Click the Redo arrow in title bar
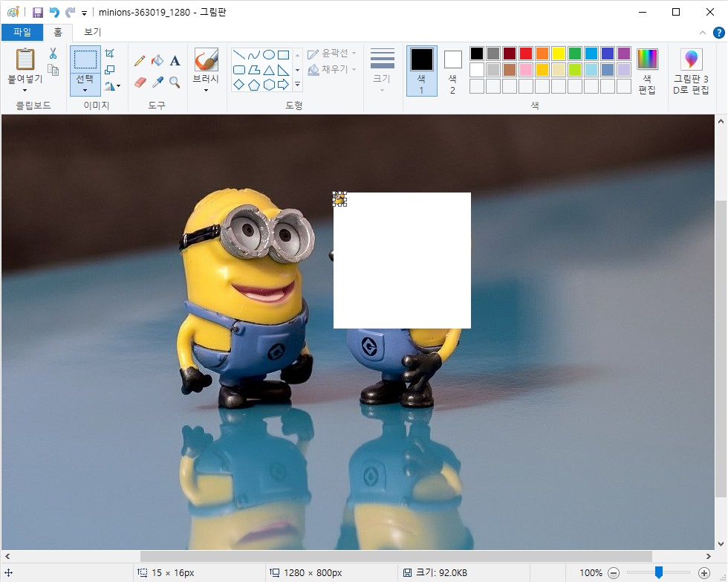 point(70,12)
